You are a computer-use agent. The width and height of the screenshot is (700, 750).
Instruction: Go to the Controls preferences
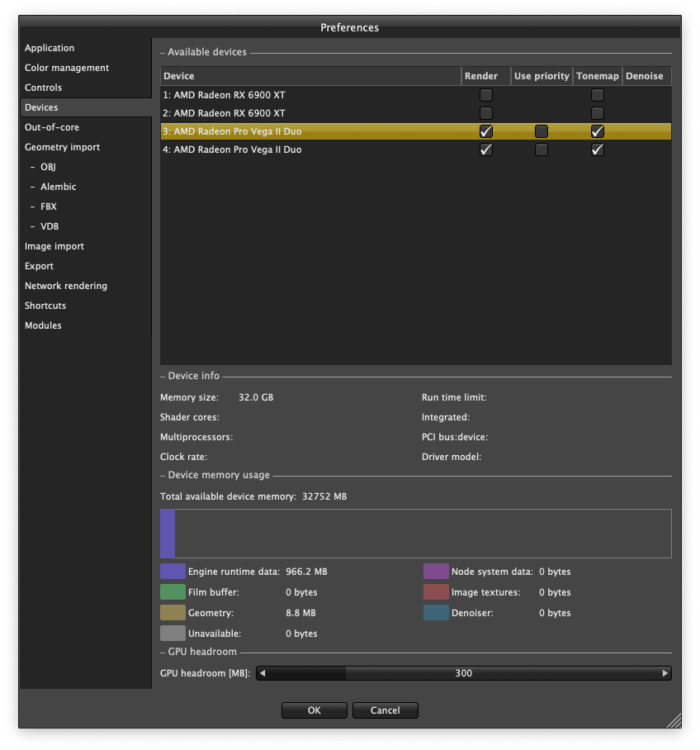click(x=43, y=88)
